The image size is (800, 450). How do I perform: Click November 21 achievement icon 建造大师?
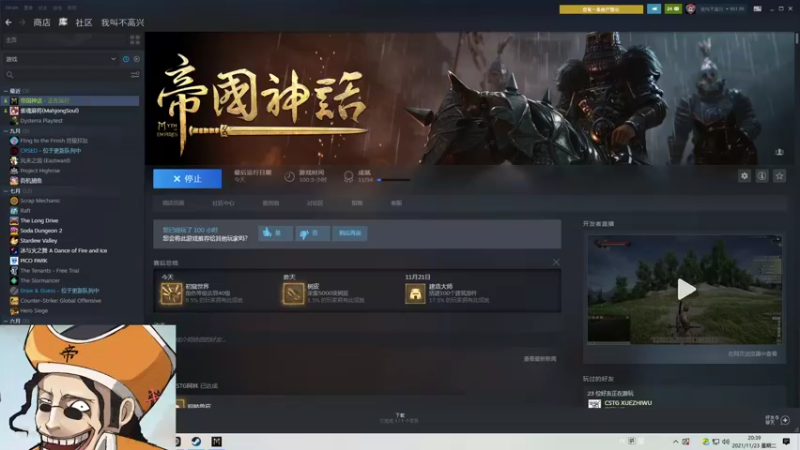tap(415, 293)
